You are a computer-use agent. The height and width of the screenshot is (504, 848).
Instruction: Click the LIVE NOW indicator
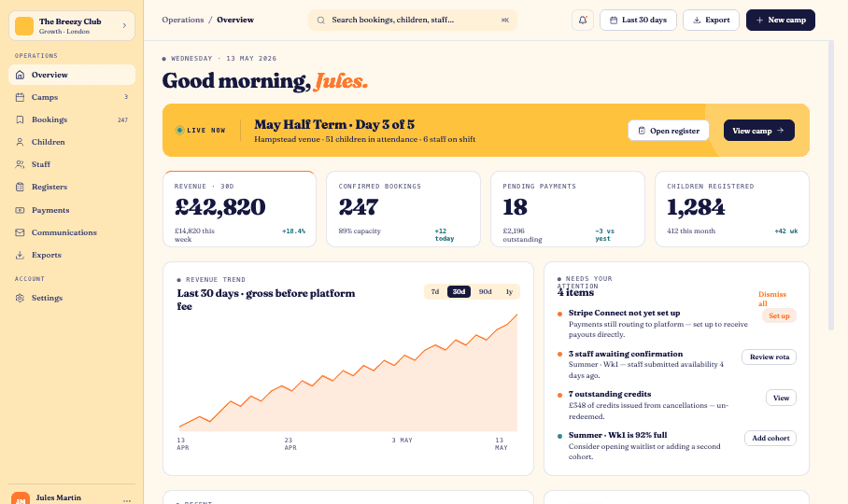click(200, 130)
